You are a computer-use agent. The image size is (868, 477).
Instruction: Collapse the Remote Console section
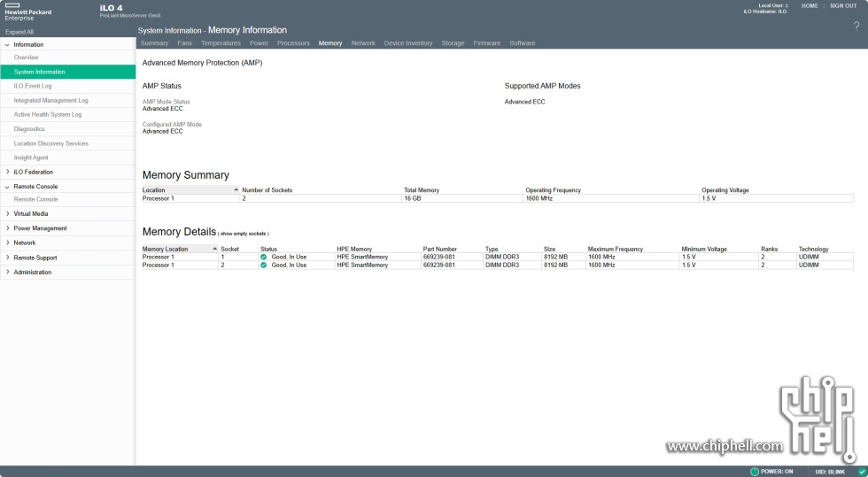coord(7,187)
